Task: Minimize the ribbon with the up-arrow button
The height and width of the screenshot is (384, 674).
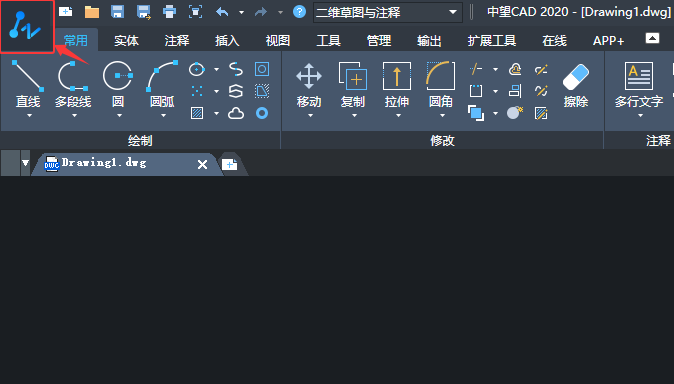Action: [652, 38]
